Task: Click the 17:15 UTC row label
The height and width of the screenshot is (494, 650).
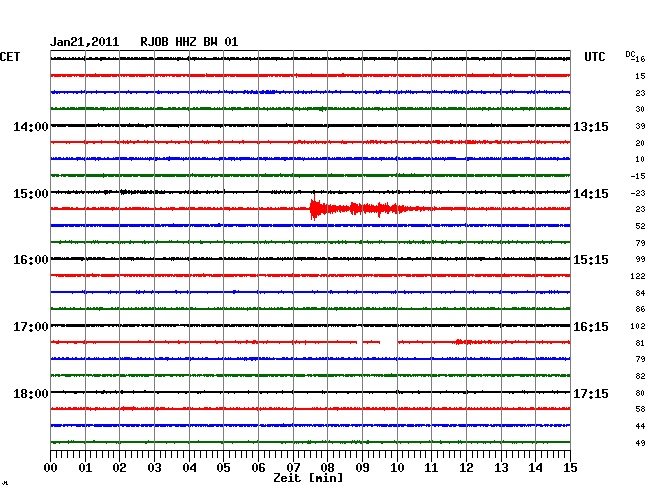Action: click(591, 393)
